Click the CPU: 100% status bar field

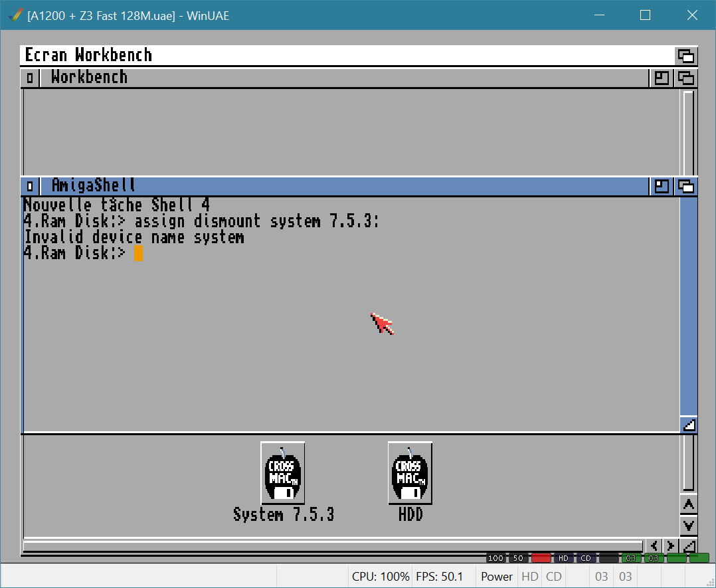(380, 576)
